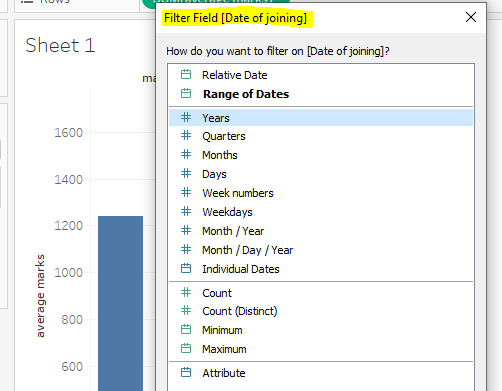Select the Years filter option

click(321, 118)
